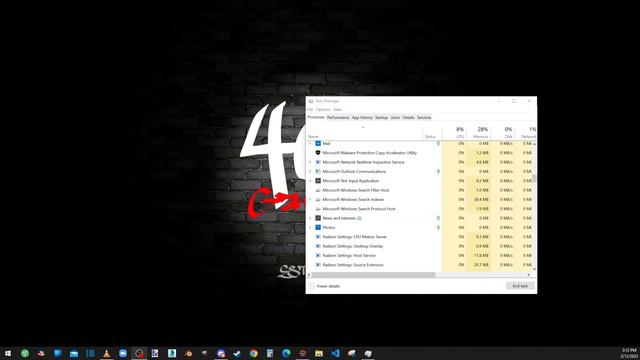Click the horizontal scrollbar thumb
This screenshot has width=640, height=360.
[373, 275]
